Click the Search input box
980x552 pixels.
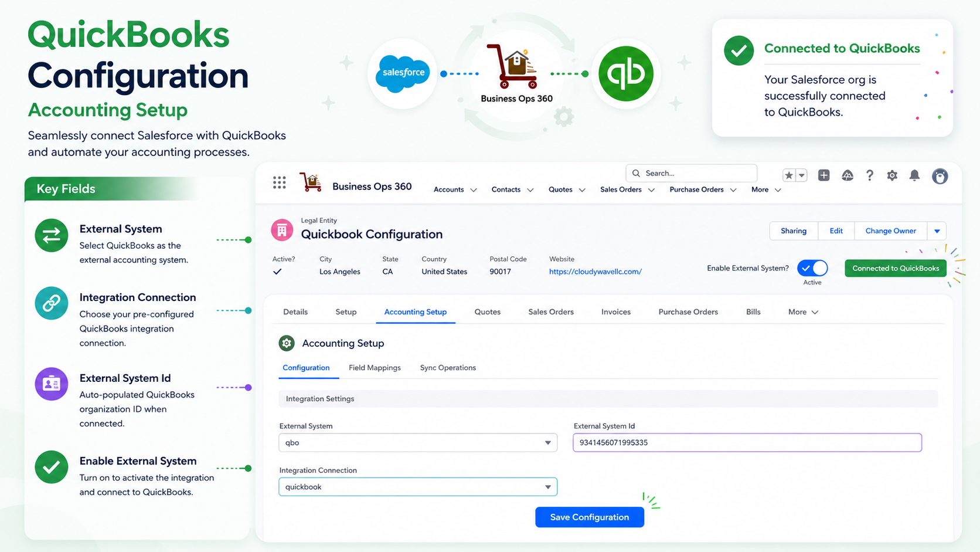692,173
